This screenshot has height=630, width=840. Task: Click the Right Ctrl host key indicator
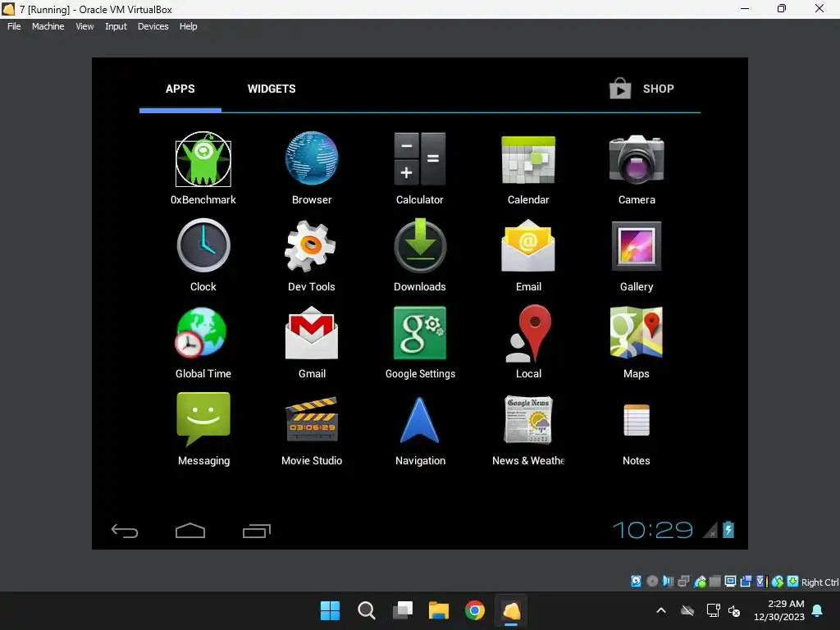(x=819, y=582)
